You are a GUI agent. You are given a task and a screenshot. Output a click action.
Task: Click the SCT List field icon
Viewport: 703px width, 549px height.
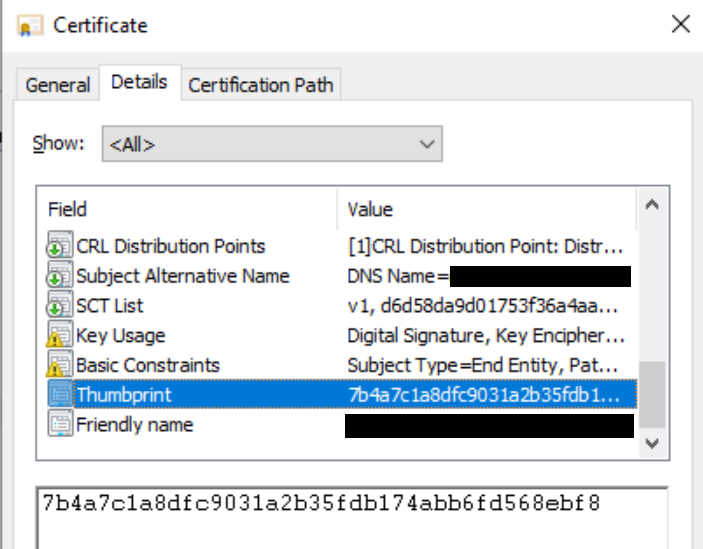point(59,304)
